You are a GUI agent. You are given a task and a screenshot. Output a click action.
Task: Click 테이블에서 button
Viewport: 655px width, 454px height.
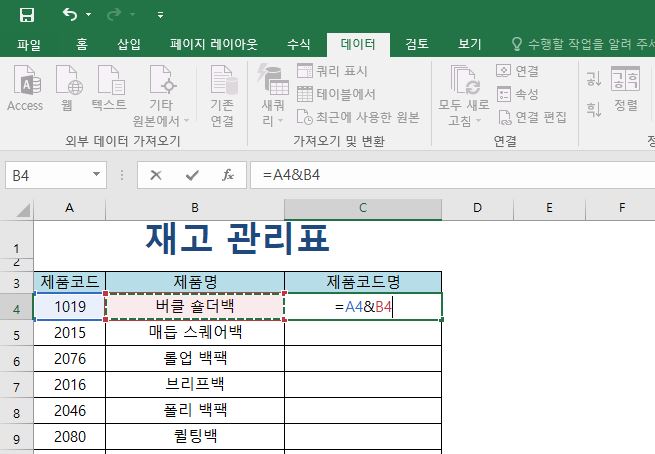(x=336, y=94)
